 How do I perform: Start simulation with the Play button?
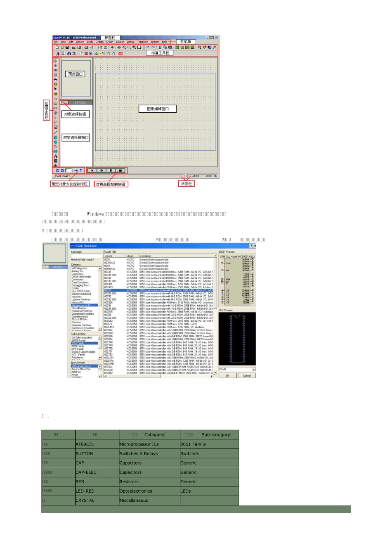(92, 171)
